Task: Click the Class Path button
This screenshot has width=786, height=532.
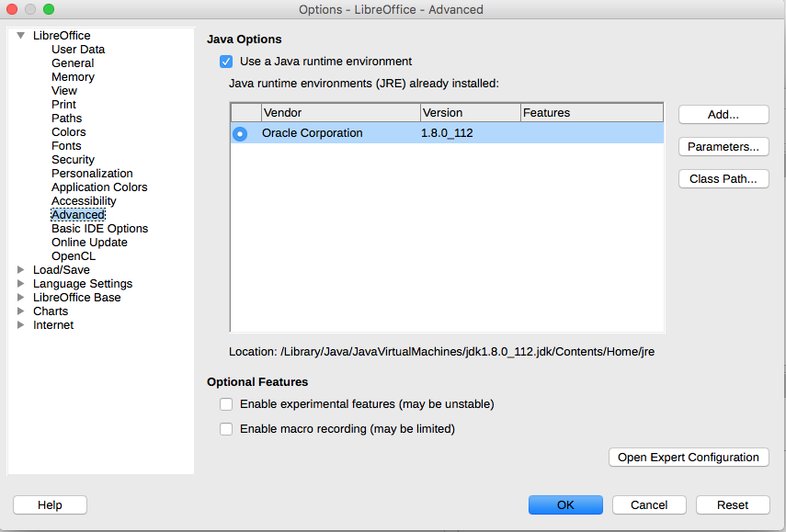Action: (x=723, y=178)
